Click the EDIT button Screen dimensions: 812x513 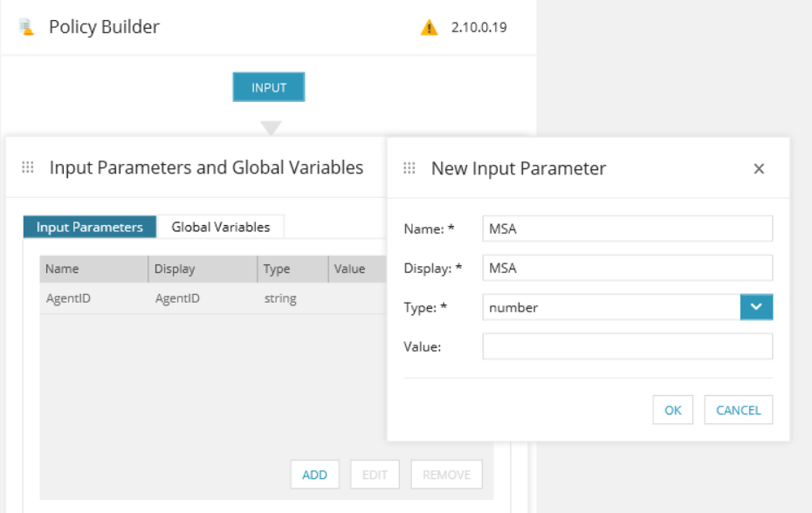click(x=375, y=474)
